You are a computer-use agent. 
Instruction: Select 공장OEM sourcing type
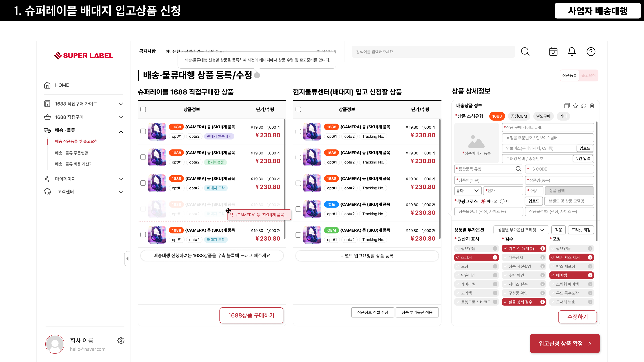click(519, 116)
